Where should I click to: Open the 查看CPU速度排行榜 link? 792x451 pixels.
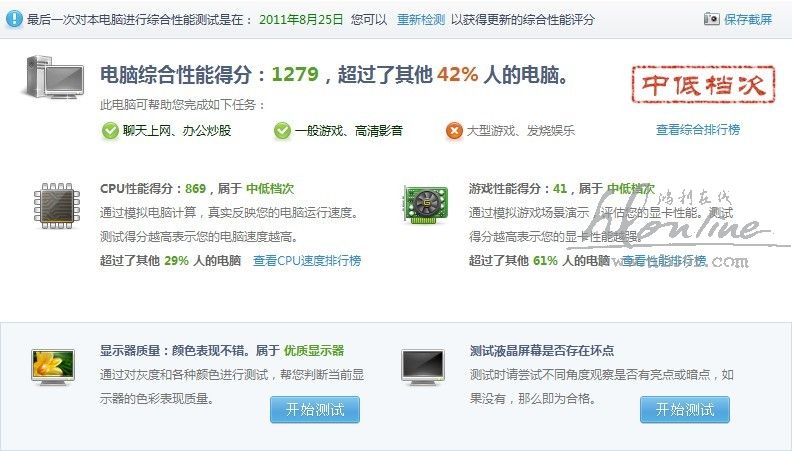(x=307, y=261)
